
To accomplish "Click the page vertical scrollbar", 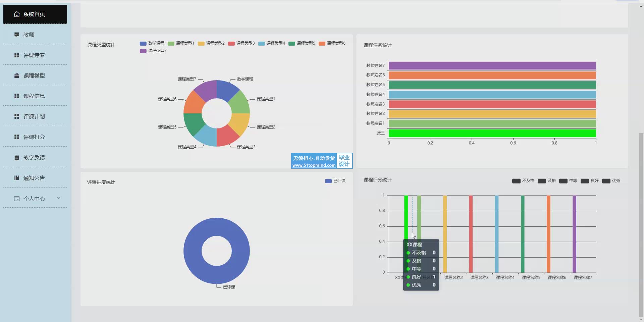I will click(641, 225).
